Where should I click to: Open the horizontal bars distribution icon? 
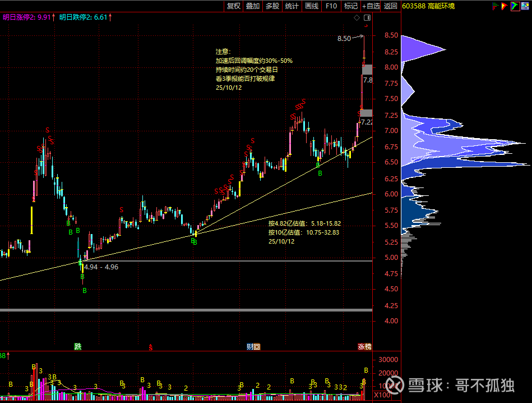[x=495, y=6]
